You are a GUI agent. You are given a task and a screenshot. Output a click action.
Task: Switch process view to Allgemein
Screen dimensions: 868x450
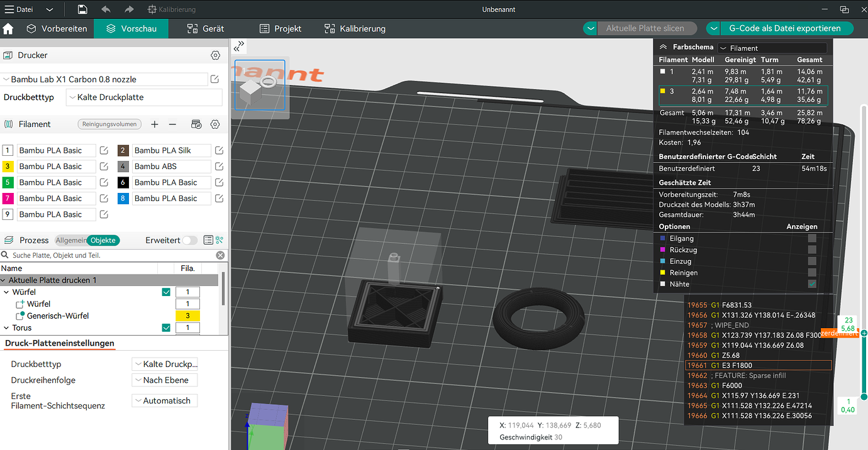[x=70, y=240]
